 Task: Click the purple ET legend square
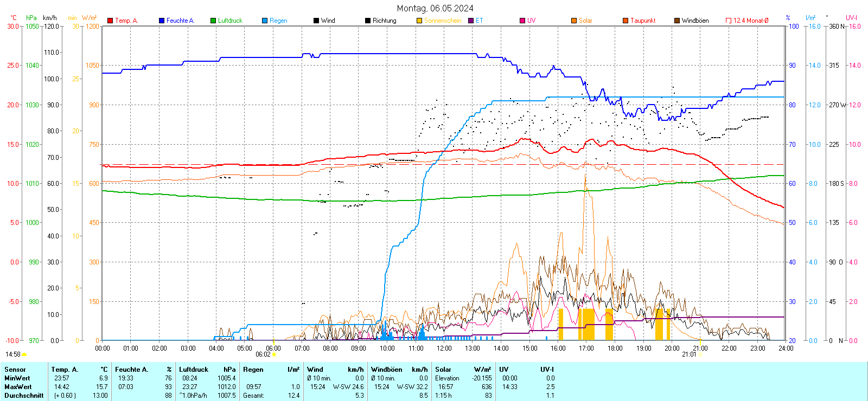471,21
